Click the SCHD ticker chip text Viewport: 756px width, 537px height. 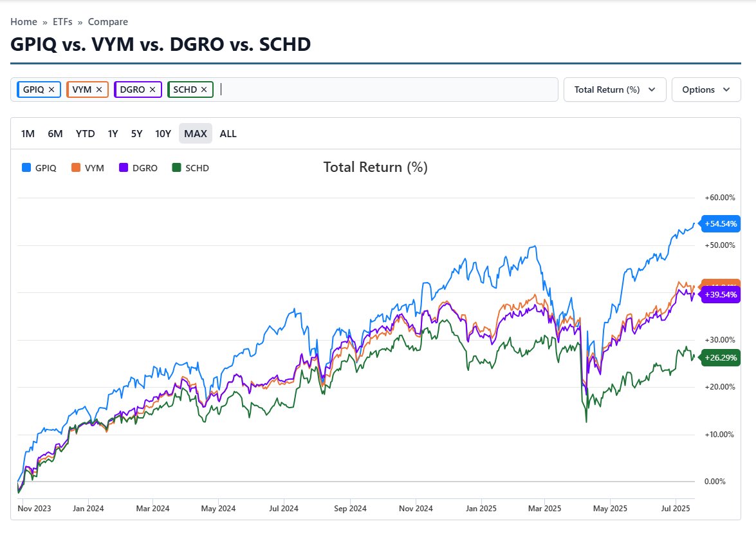coord(185,89)
